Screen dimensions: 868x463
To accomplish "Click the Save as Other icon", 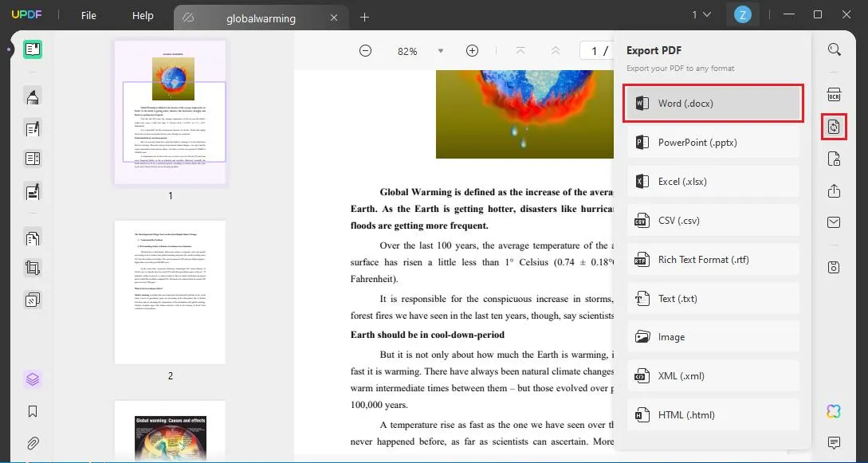I will [x=835, y=267].
